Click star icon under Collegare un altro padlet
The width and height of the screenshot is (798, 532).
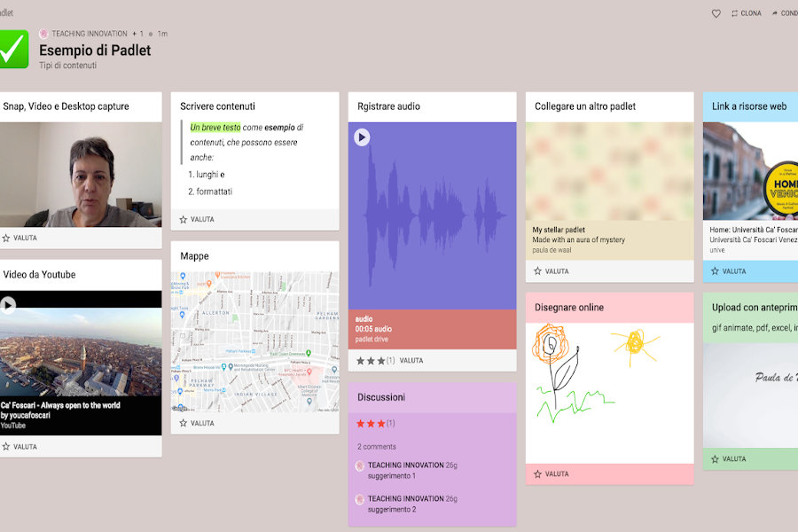[538, 271]
